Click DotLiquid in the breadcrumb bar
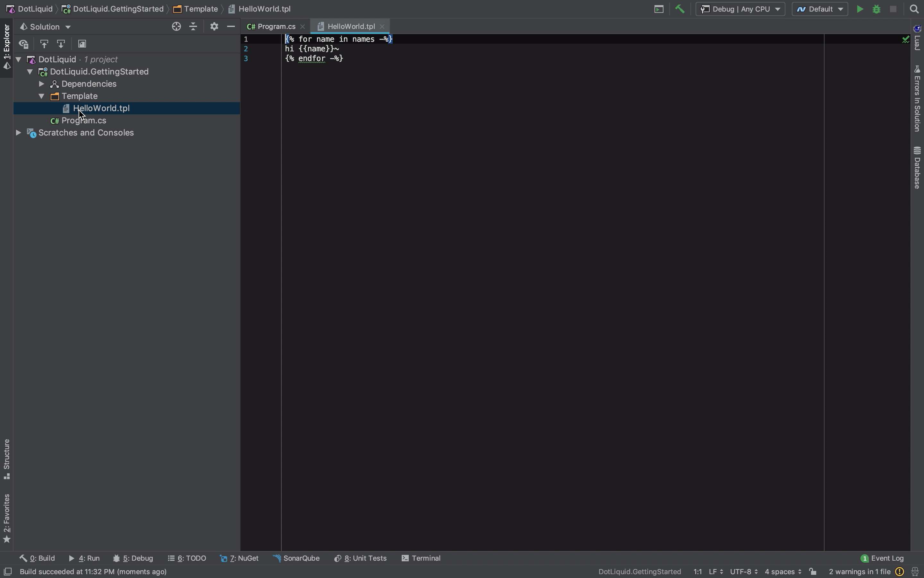The width and height of the screenshot is (924, 578). tap(29, 9)
